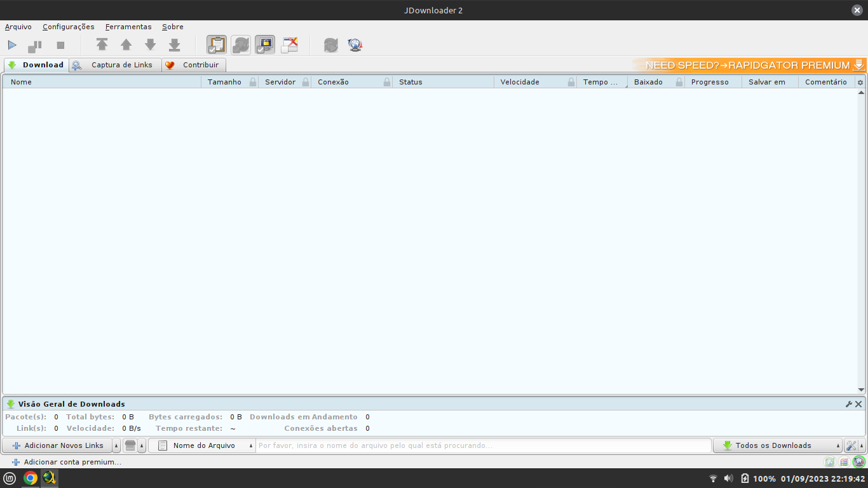
Task: Open overview panel wrench settings
Action: (x=849, y=404)
